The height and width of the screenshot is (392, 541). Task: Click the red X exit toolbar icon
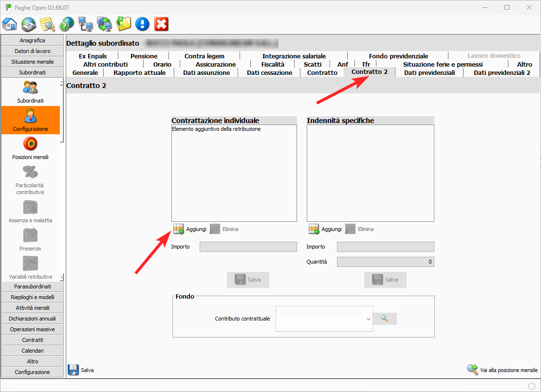161,24
